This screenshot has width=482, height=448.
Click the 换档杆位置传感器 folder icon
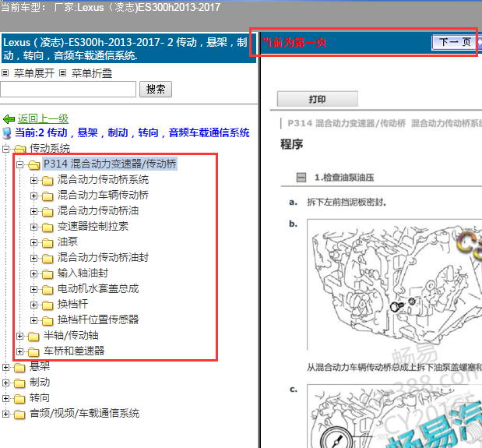(x=47, y=321)
